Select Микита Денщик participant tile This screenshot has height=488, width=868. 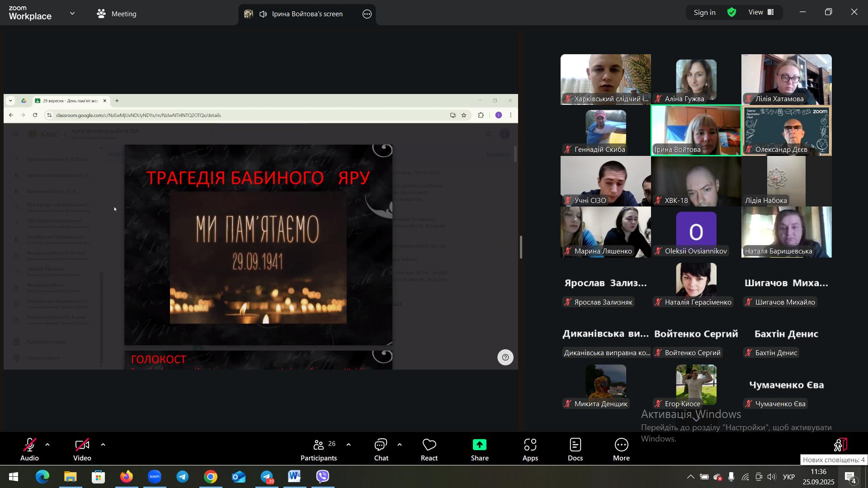pos(606,385)
